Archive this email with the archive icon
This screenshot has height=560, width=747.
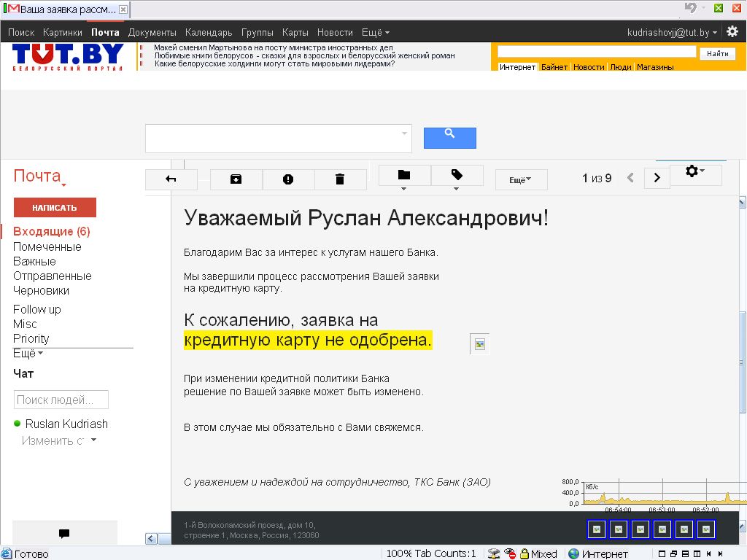pos(236,179)
